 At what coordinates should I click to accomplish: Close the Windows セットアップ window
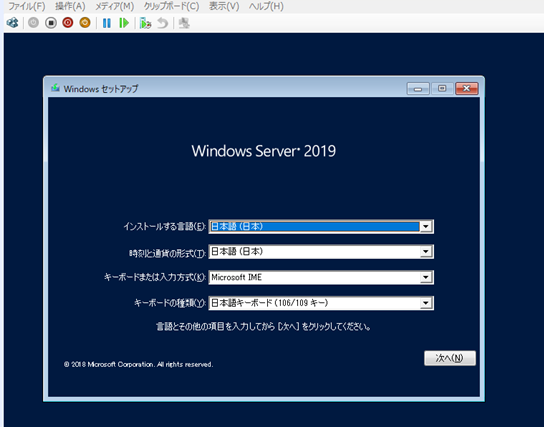pos(467,89)
